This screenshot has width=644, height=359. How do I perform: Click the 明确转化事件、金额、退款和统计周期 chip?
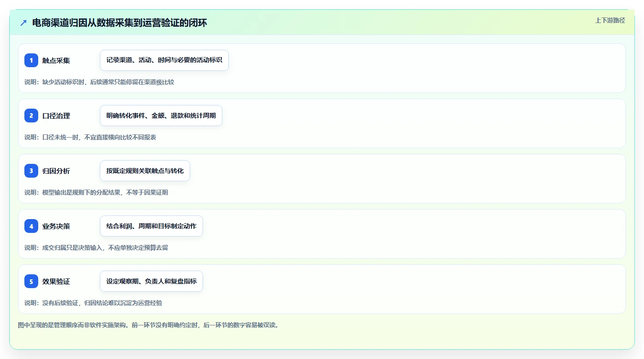point(161,116)
